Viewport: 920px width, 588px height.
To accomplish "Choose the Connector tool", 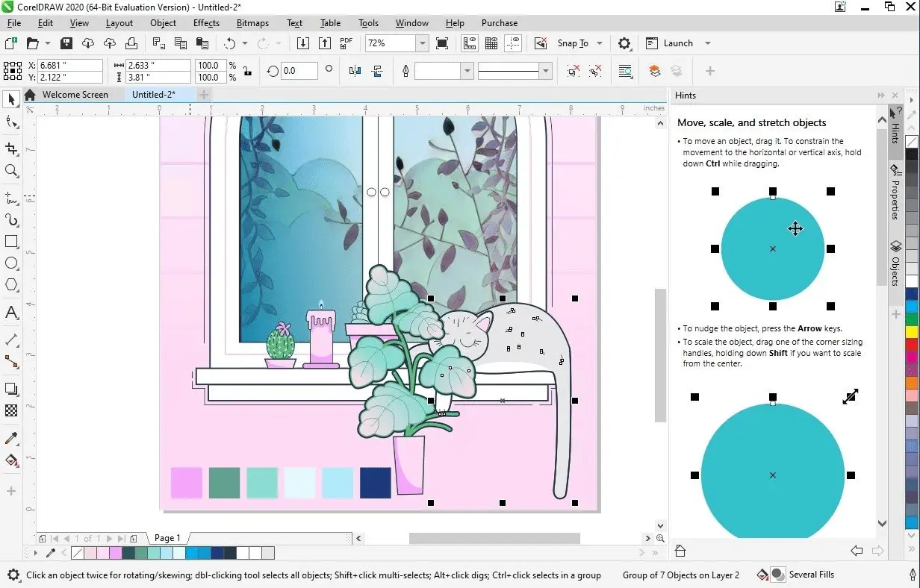I will click(11, 362).
